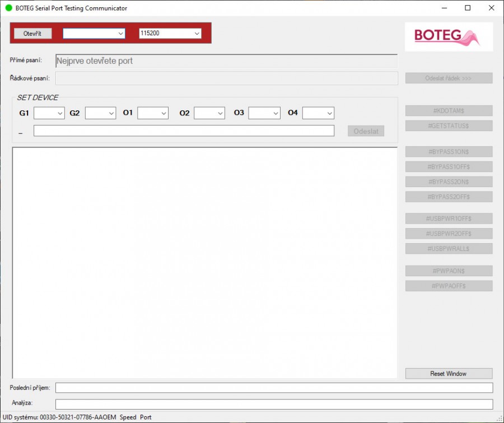504x423 pixels.
Task: Expand the 115200 baud rate dropdown
Action: click(170, 34)
